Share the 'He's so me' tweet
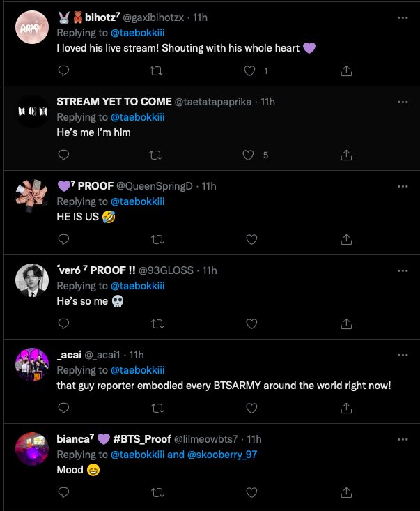The width and height of the screenshot is (420, 511). pyautogui.click(x=345, y=323)
